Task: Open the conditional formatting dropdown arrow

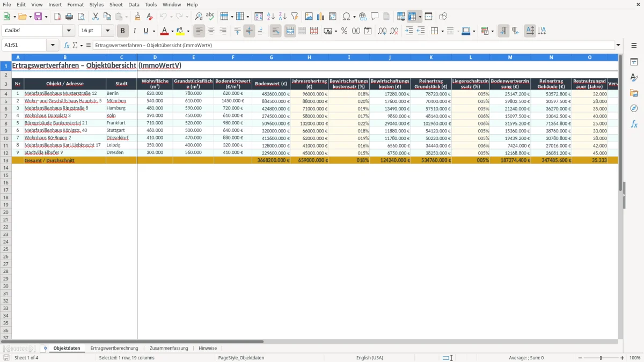Action: pos(492,32)
